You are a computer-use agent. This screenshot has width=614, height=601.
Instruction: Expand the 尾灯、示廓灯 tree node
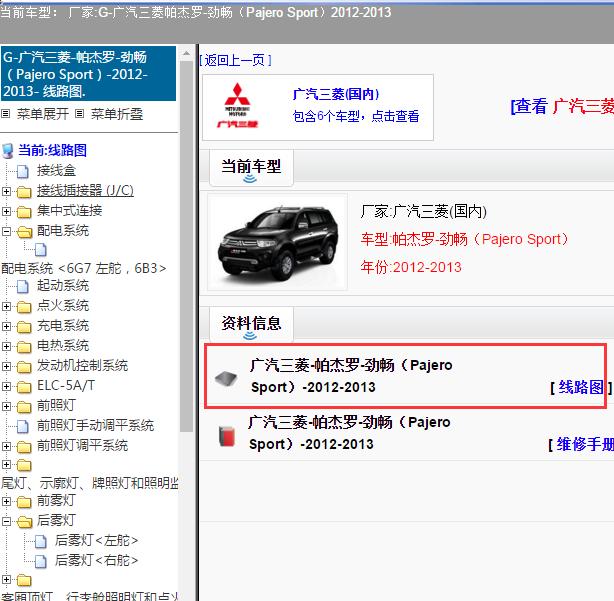(x=6, y=465)
